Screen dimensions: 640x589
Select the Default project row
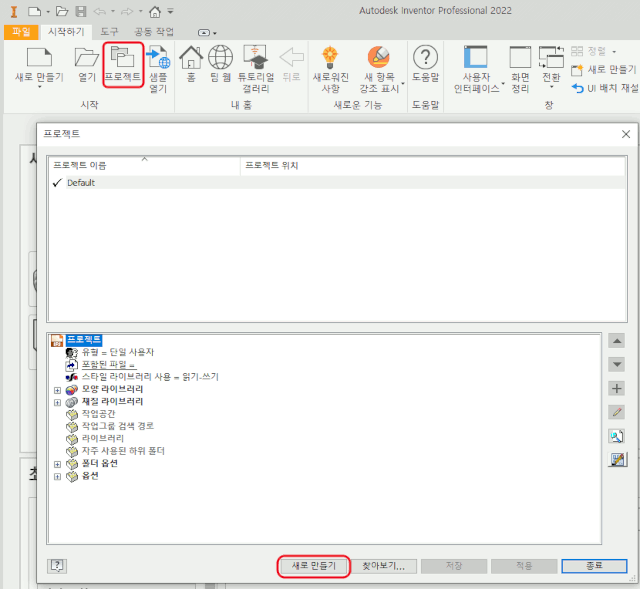click(81, 183)
